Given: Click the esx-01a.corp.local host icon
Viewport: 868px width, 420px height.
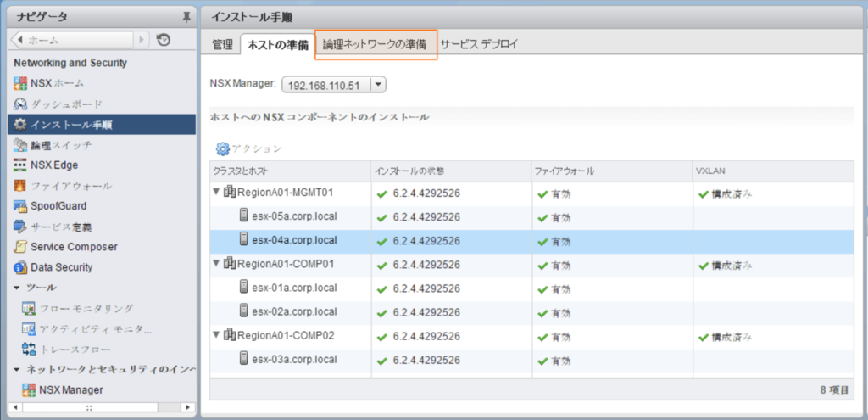Looking at the screenshot, I should [x=243, y=287].
